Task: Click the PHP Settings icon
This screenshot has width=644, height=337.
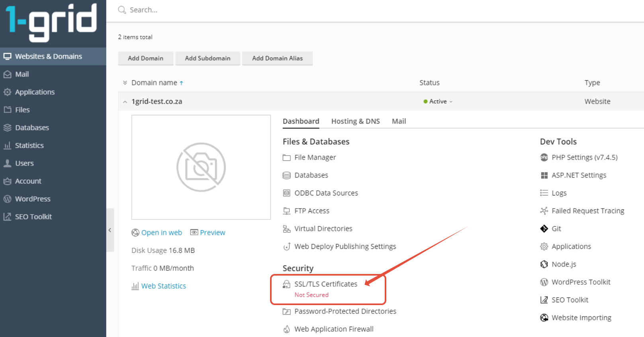Action: [x=544, y=158]
